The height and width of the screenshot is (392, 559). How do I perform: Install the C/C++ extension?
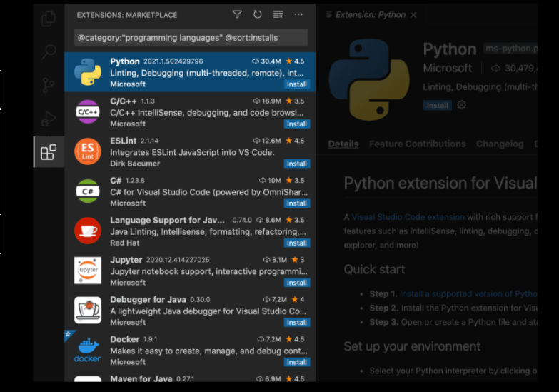pyautogui.click(x=296, y=124)
